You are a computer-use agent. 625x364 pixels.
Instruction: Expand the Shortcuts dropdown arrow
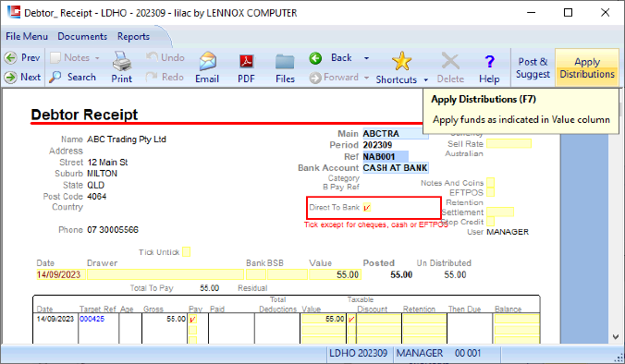click(425, 80)
